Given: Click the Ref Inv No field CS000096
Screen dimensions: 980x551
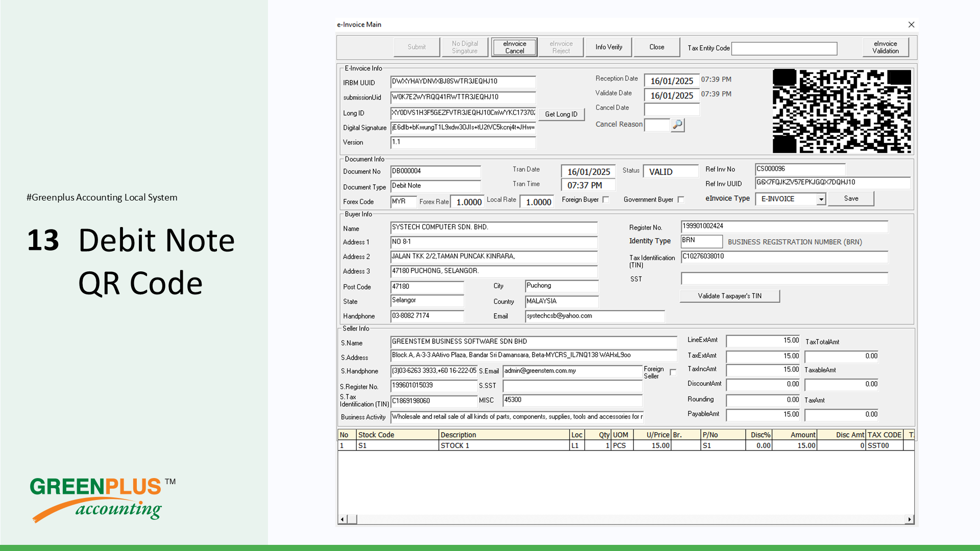Looking at the screenshot, I should 800,169.
